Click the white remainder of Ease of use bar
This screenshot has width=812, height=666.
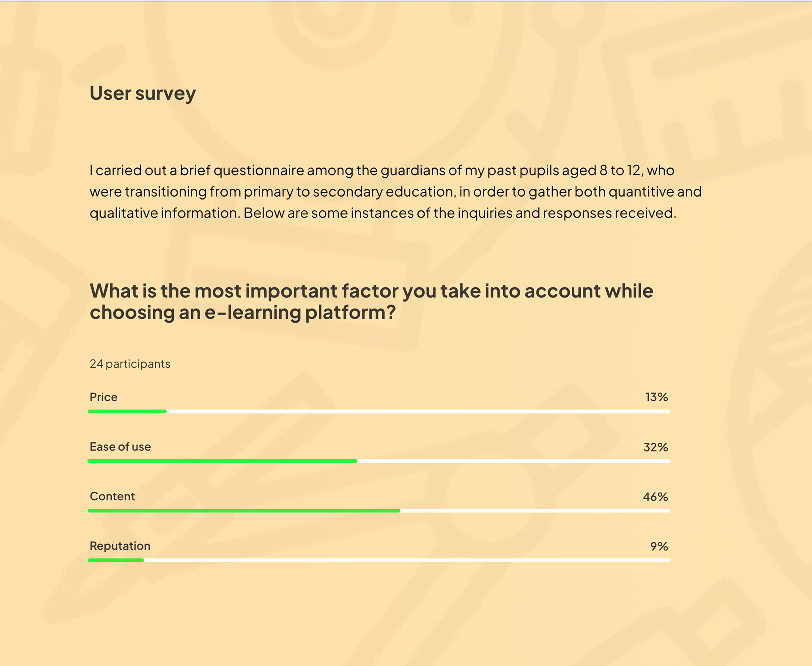pos(513,461)
